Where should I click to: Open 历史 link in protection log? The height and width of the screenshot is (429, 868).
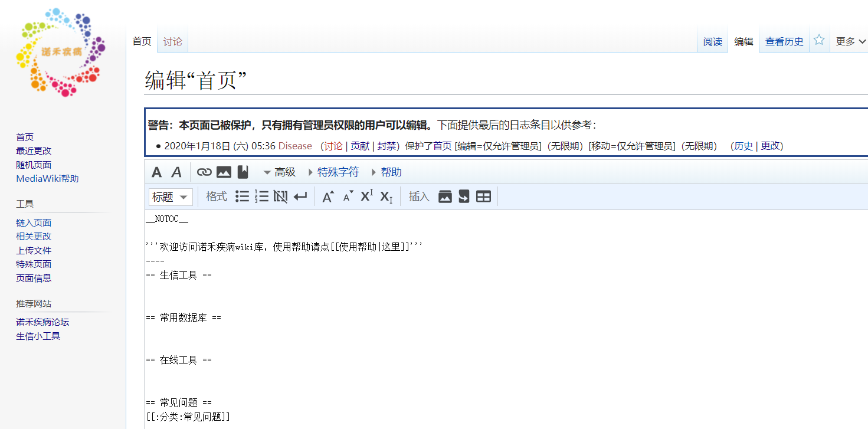coord(743,146)
